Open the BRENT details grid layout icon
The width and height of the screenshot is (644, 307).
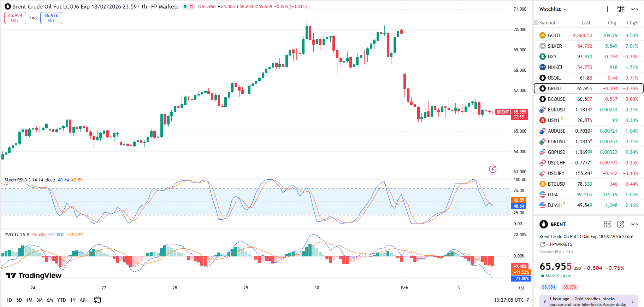coord(607,224)
